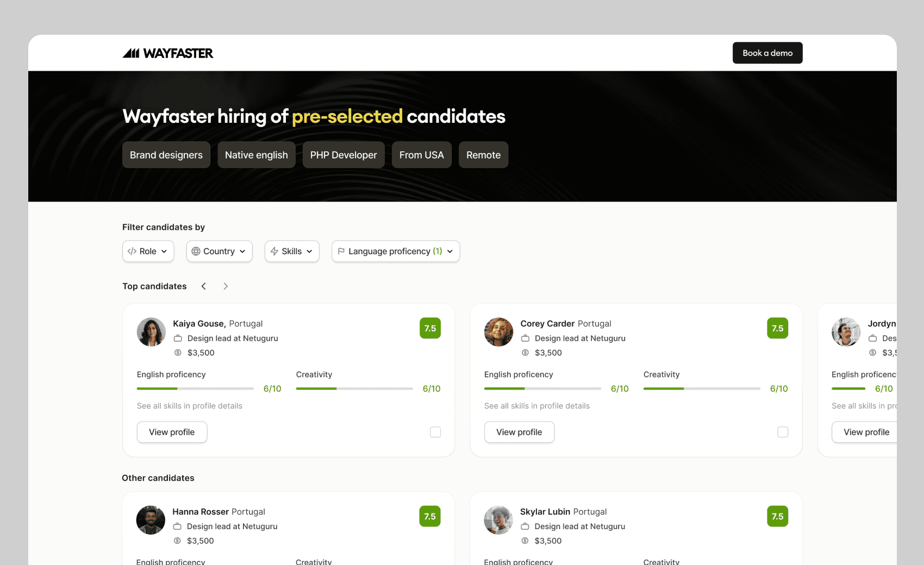The width and height of the screenshot is (924, 565).
Task: Open the Role filter dropdown
Action: 148,251
